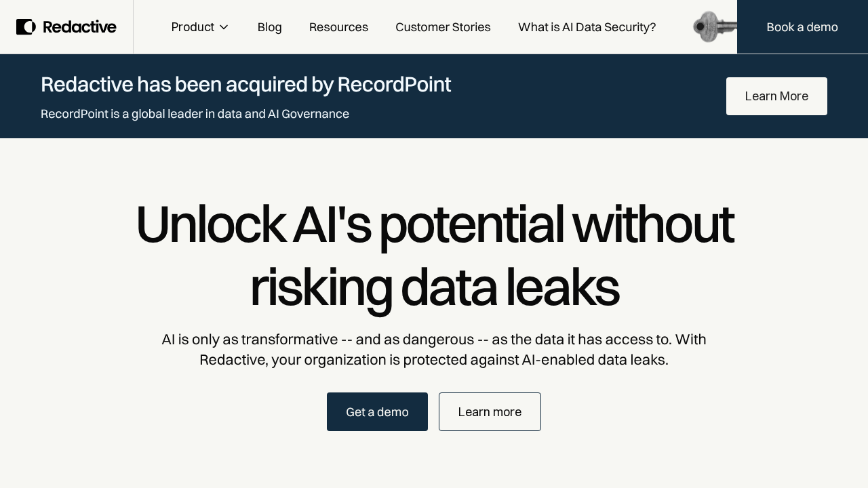Click the "Unlock AI's potential without" heading line
The image size is (868, 488).
coord(434,224)
